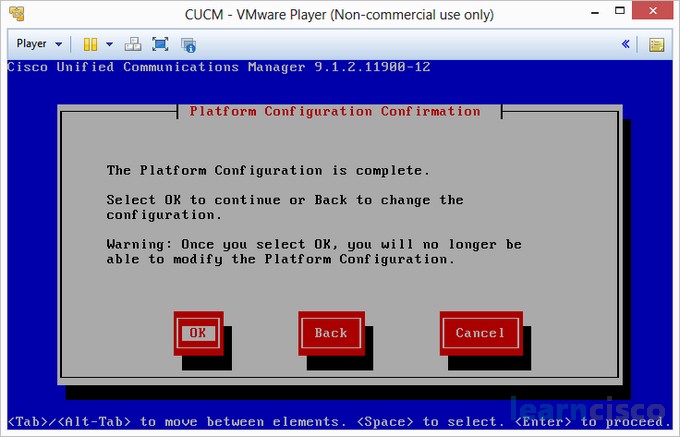Select OK to confirm platform configuration

coord(197,333)
